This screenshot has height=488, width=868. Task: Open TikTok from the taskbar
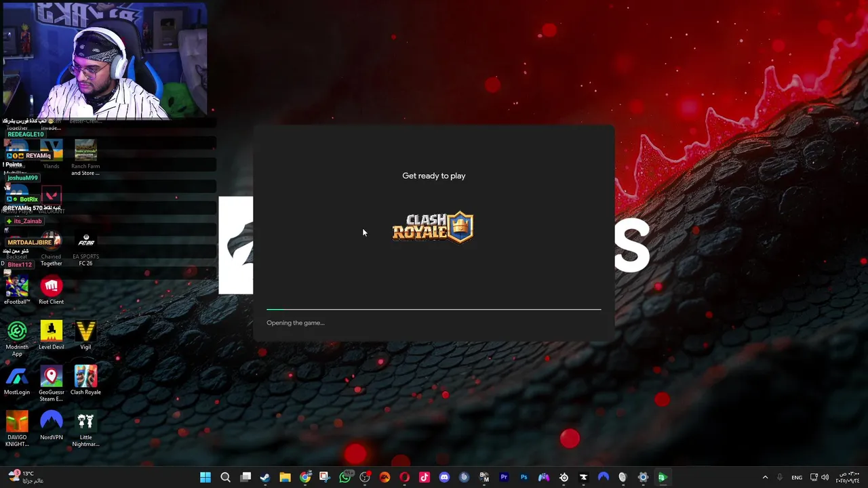point(425,477)
